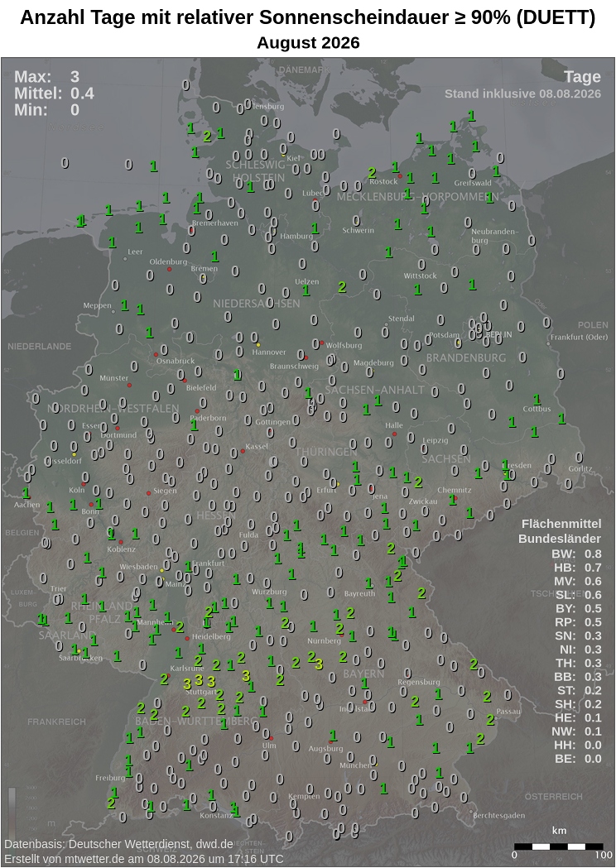The width and height of the screenshot is (616, 868).
Task: Click the 'BADEN-WÜRTTEMBERG' state label
Action: [x=197, y=722]
